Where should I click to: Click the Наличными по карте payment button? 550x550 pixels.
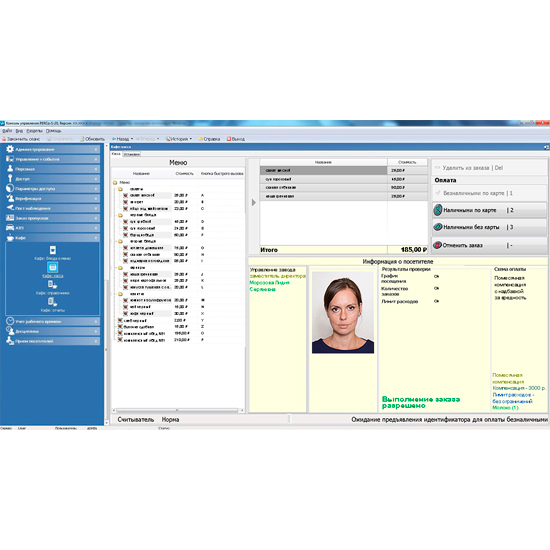(489, 210)
